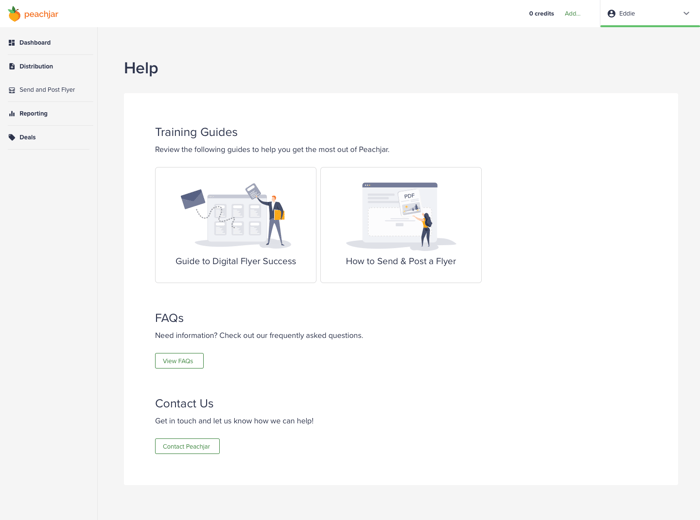Image resolution: width=700 pixels, height=520 pixels.
Task: Open the How to Send & Post a Flyer card illustration
Action: (x=400, y=216)
